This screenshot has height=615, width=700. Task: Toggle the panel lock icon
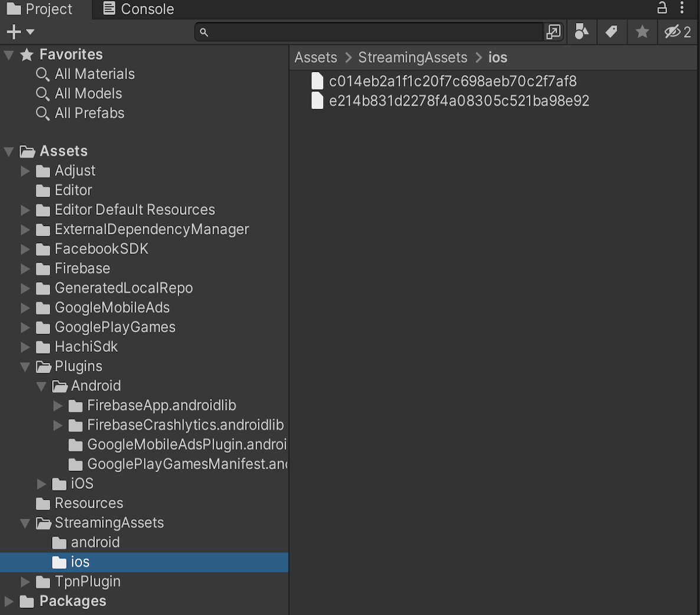[662, 8]
